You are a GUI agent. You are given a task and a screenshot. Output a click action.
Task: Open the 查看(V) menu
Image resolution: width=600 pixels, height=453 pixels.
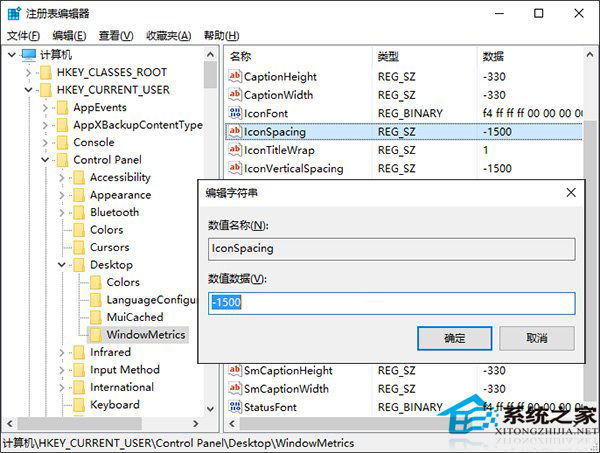tap(116, 36)
